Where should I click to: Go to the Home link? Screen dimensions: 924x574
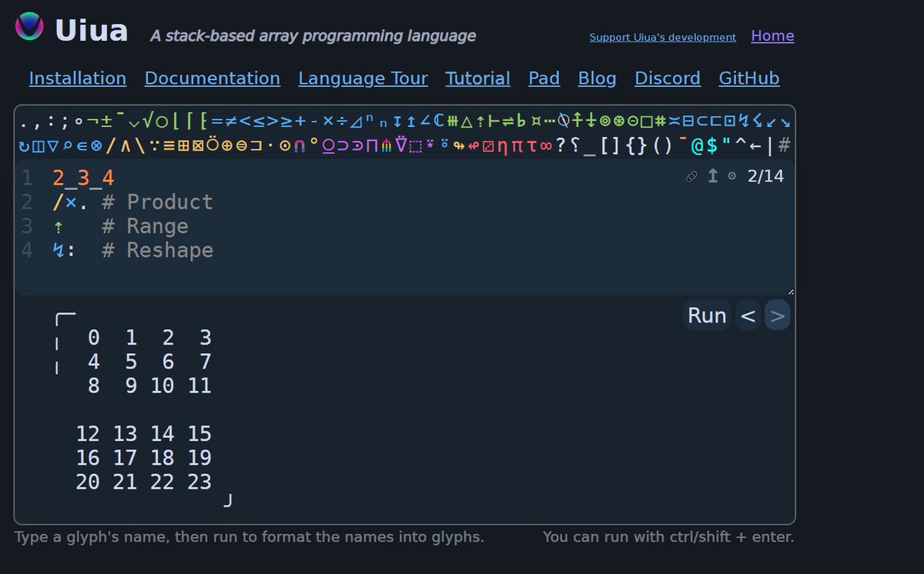pos(772,36)
